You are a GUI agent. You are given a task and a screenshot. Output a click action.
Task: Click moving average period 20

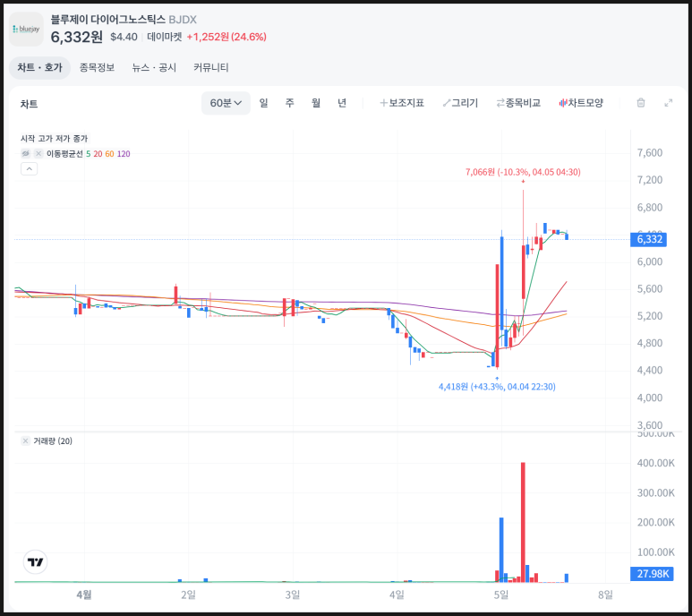point(98,154)
